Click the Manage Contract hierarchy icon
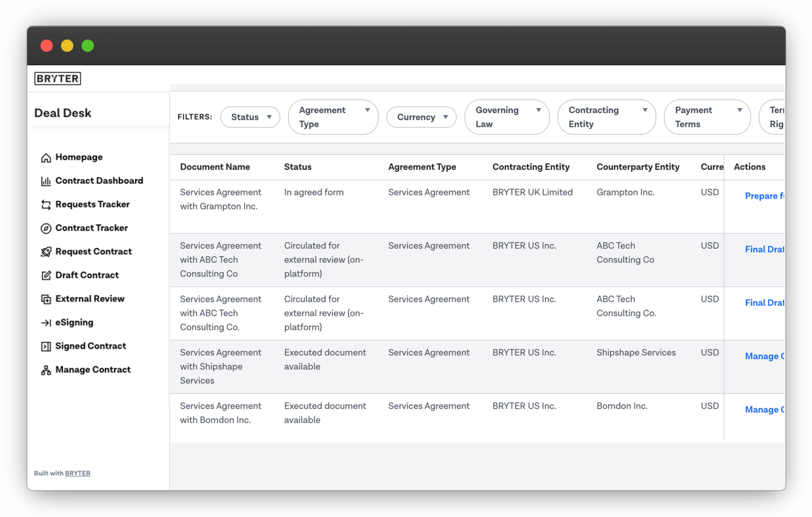The width and height of the screenshot is (812, 517). click(x=46, y=370)
